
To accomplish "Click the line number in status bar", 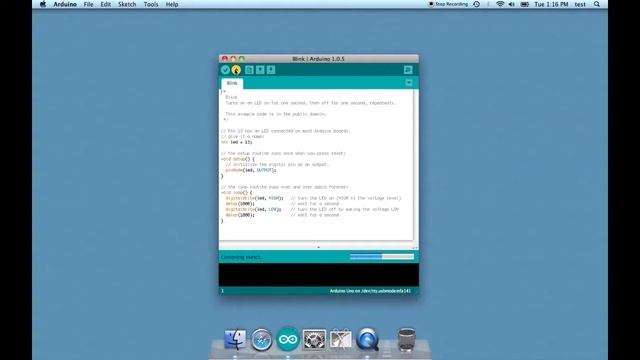I will (222, 291).
